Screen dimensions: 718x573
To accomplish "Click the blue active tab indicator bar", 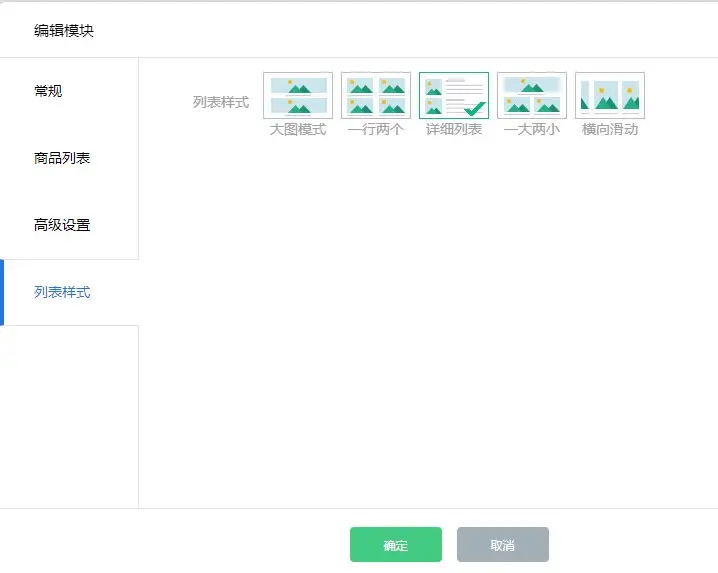I will click(x=2, y=292).
